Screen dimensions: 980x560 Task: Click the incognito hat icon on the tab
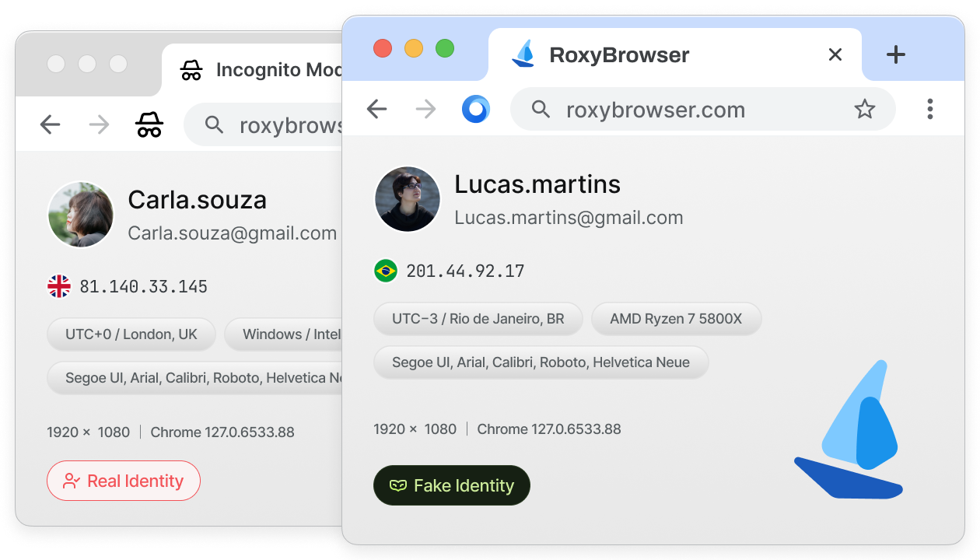tap(191, 71)
